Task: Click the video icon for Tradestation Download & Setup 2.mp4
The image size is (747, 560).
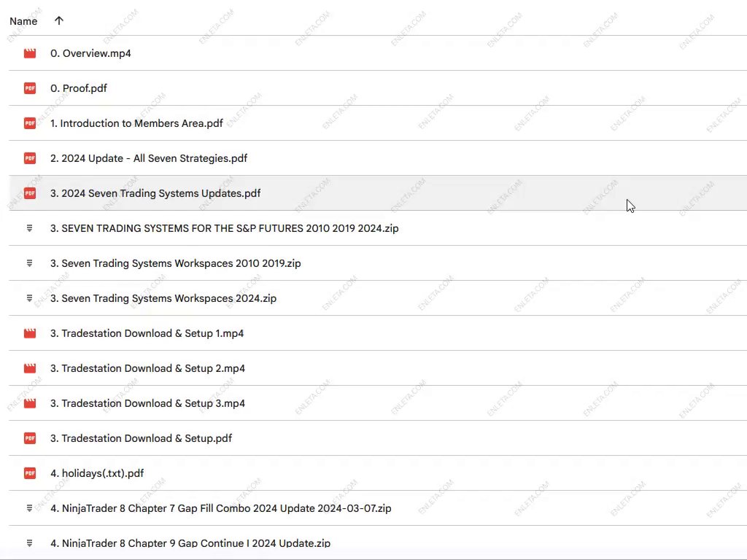Action: (30, 368)
